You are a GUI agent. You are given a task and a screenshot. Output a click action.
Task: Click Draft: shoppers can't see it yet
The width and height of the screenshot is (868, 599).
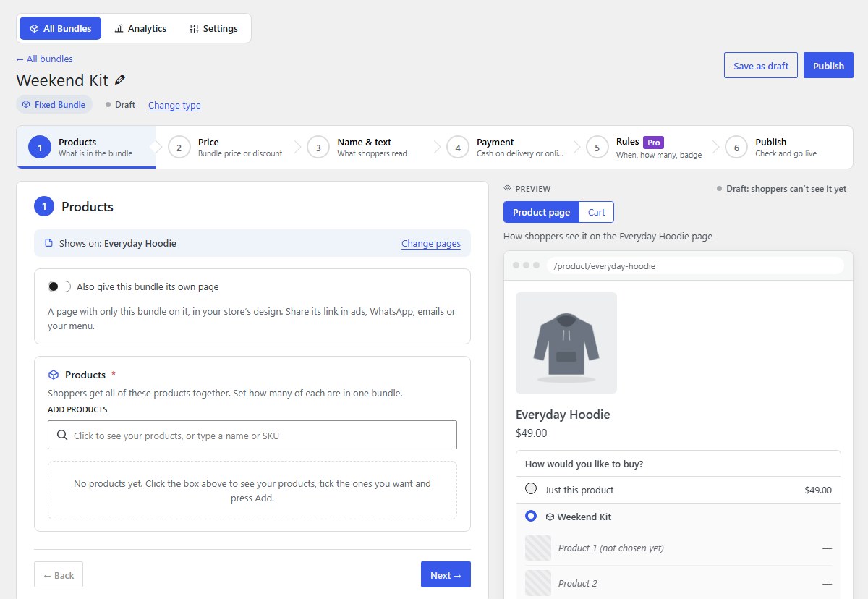click(x=781, y=188)
